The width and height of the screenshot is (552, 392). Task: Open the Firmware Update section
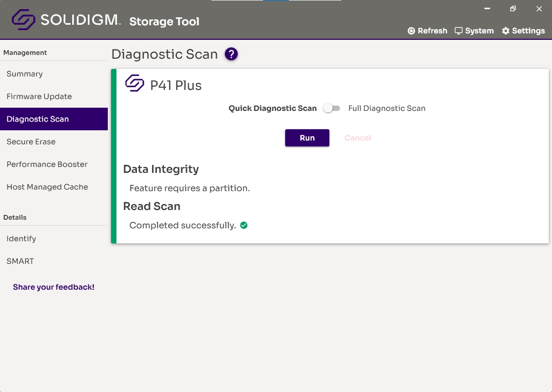[x=54, y=96]
